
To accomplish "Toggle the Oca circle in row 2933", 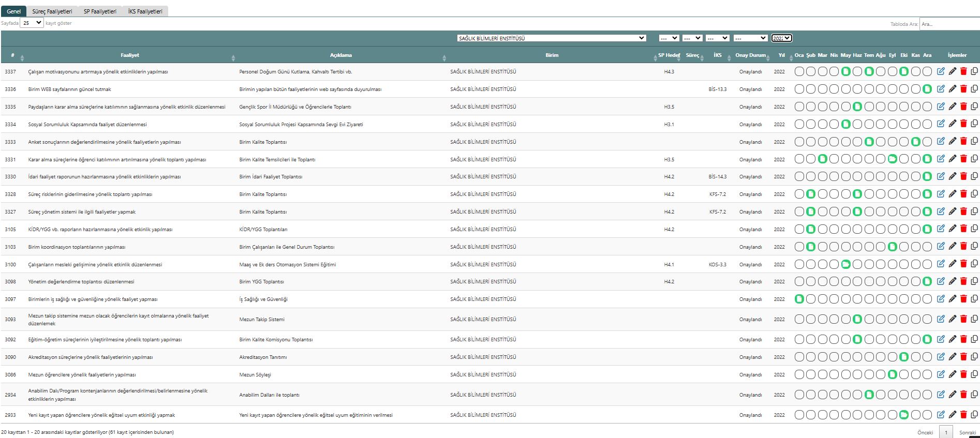I will click(x=799, y=415).
